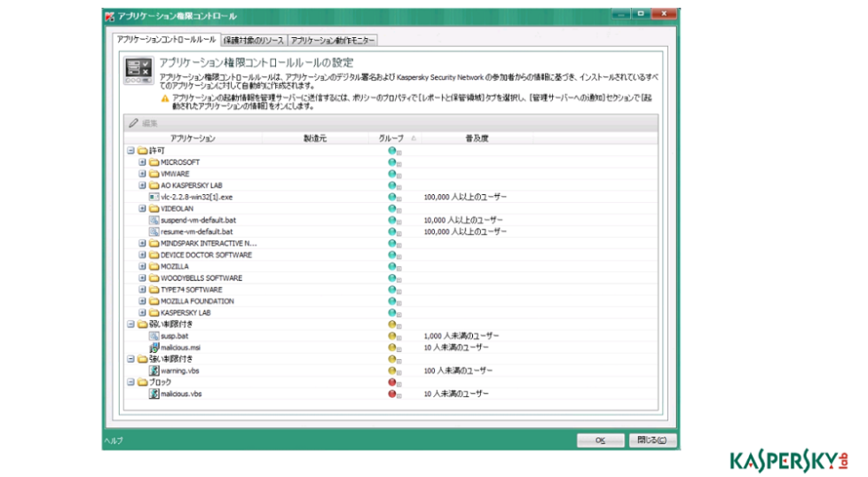Expand the MICROSOFT folder
The width and height of the screenshot is (868, 477).
pyautogui.click(x=142, y=162)
